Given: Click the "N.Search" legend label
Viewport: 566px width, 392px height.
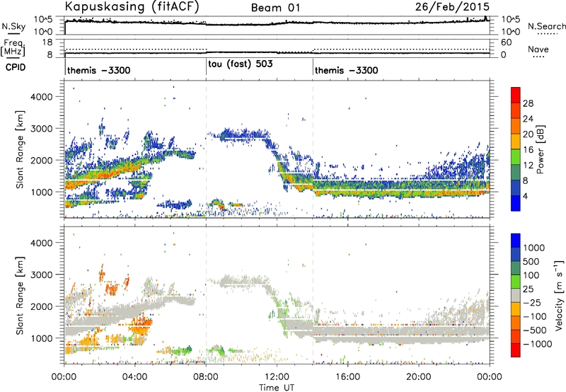Looking at the screenshot, I should pyautogui.click(x=547, y=26).
